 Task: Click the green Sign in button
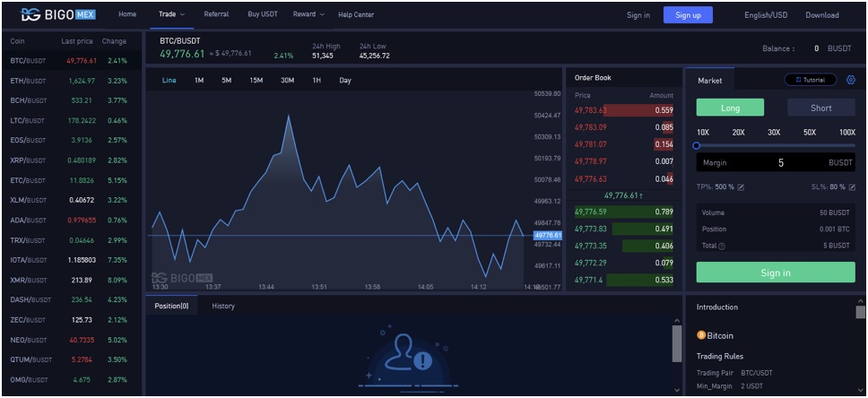[x=775, y=273]
